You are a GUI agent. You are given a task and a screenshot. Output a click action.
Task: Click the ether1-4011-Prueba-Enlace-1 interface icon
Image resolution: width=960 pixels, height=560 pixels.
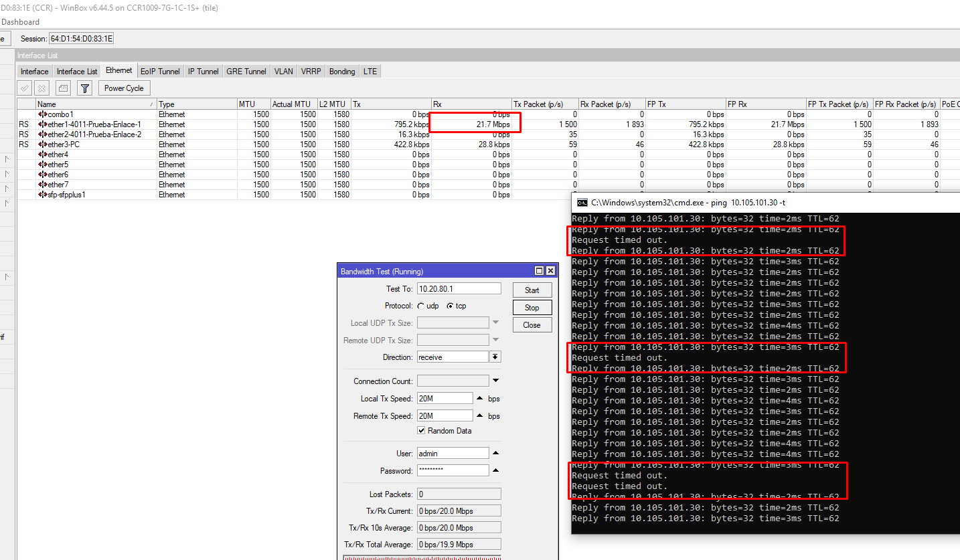click(43, 124)
